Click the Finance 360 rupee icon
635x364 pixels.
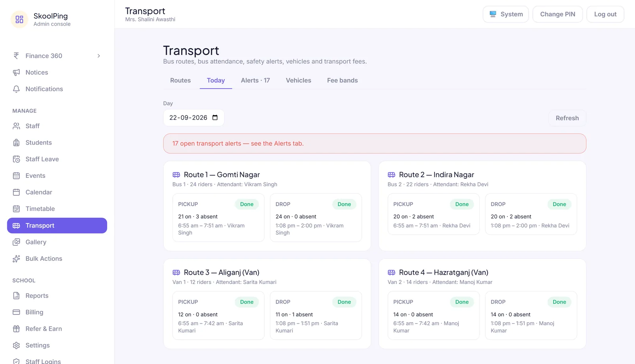click(x=16, y=56)
